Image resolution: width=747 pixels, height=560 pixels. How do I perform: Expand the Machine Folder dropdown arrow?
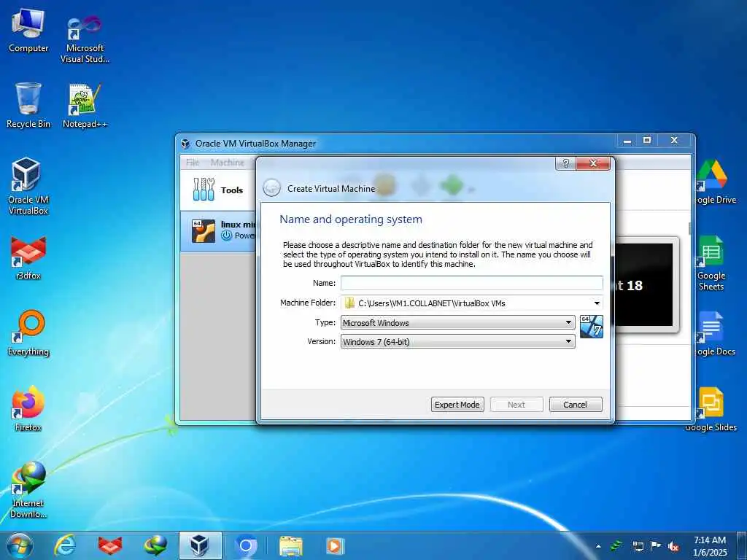597,303
